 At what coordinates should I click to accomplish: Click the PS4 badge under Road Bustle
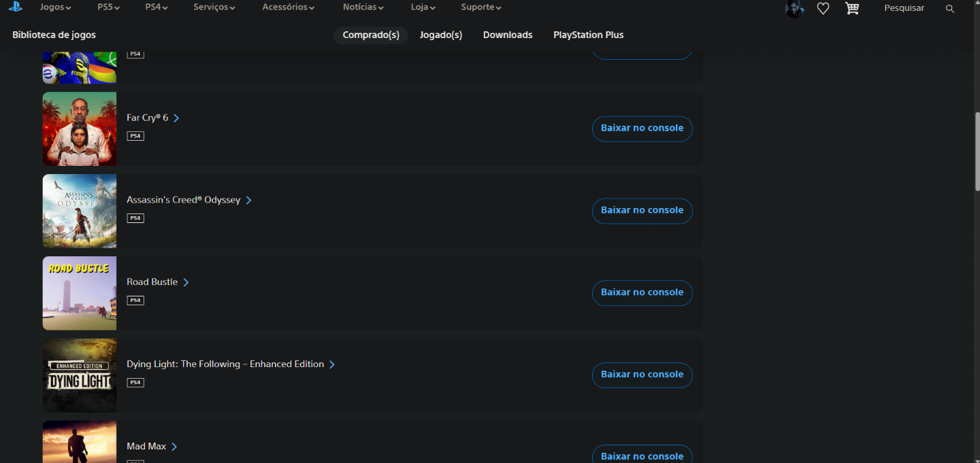tap(135, 301)
